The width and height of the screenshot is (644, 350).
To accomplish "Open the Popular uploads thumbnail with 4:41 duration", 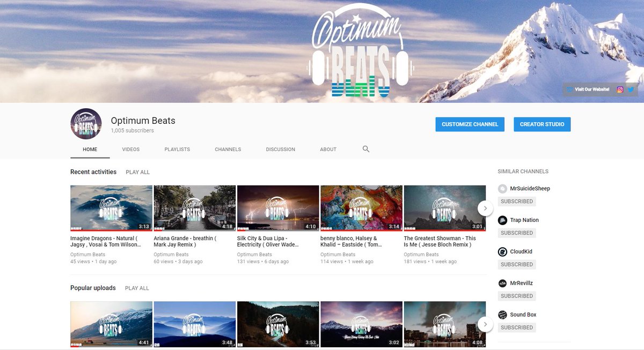I will [x=111, y=324].
